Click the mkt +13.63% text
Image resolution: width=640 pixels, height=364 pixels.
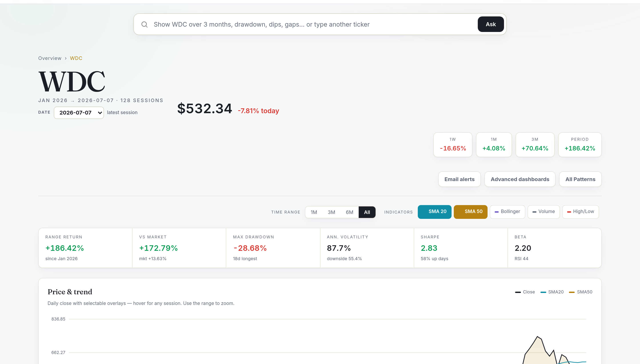pyautogui.click(x=153, y=259)
